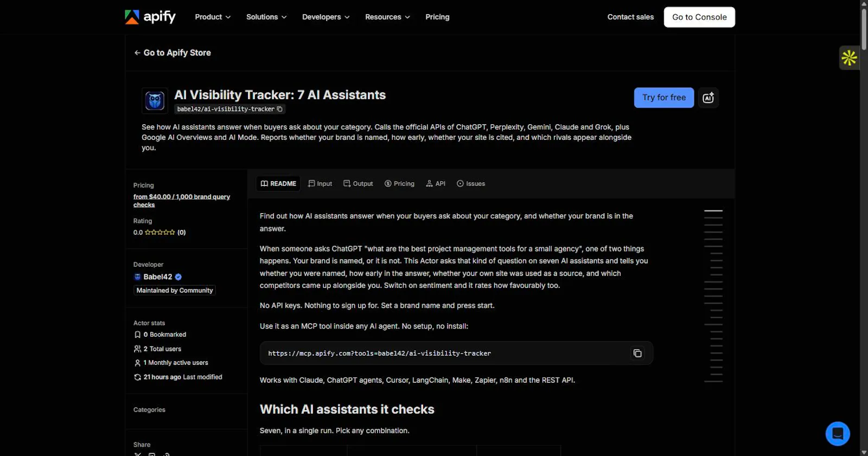Open Pricing in the top navigation

[x=437, y=17]
